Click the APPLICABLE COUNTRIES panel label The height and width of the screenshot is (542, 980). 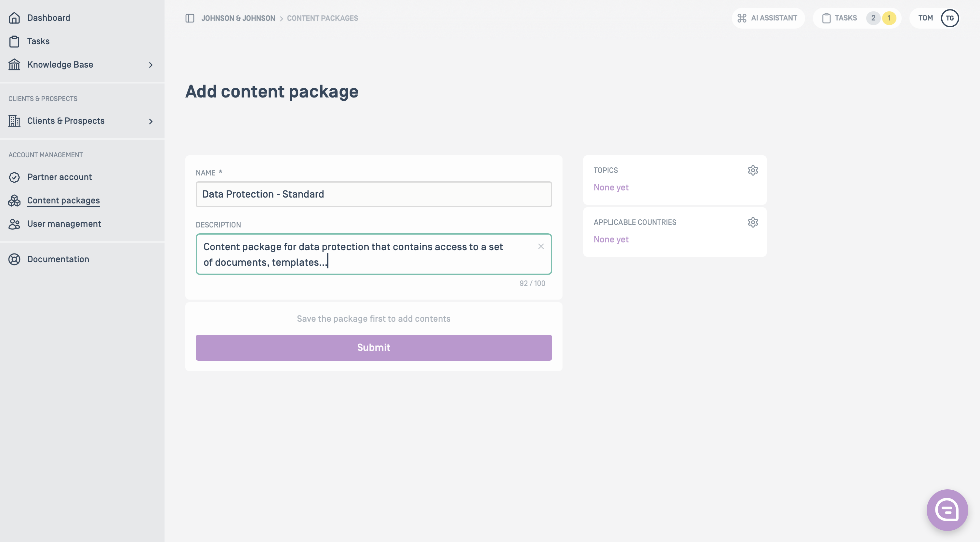click(x=635, y=222)
